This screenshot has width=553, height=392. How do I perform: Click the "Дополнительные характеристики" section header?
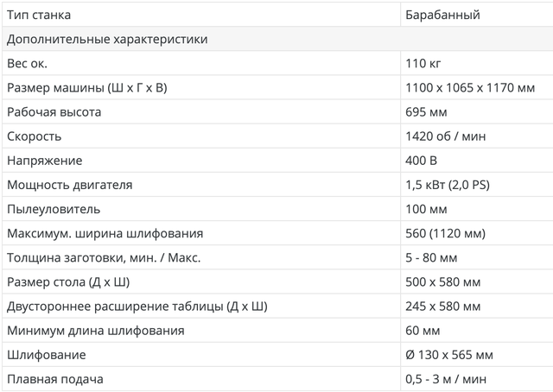[107, 39]
